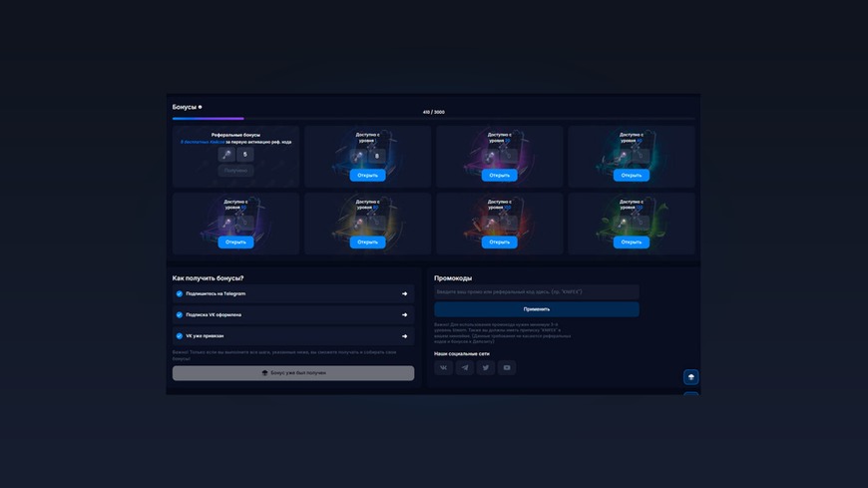Click the Как получить бонусы? heading

tap(208, 278)
